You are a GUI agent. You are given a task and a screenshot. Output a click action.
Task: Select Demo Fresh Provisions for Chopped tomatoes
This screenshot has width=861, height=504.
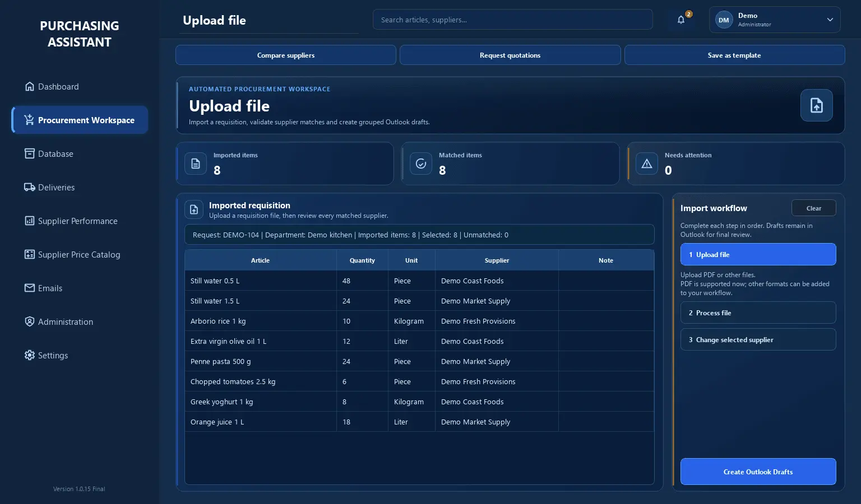pyautogui.click(x=497, y=381)
